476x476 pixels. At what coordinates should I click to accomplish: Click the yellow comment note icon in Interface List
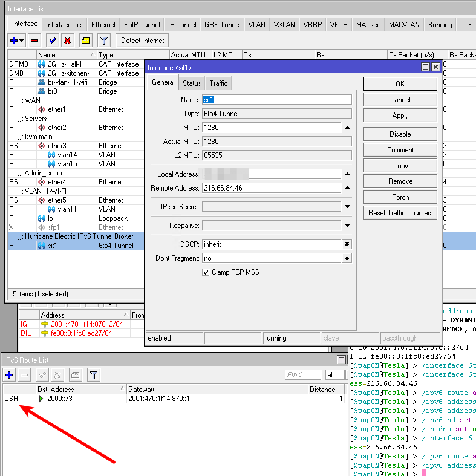pos(86,41)
